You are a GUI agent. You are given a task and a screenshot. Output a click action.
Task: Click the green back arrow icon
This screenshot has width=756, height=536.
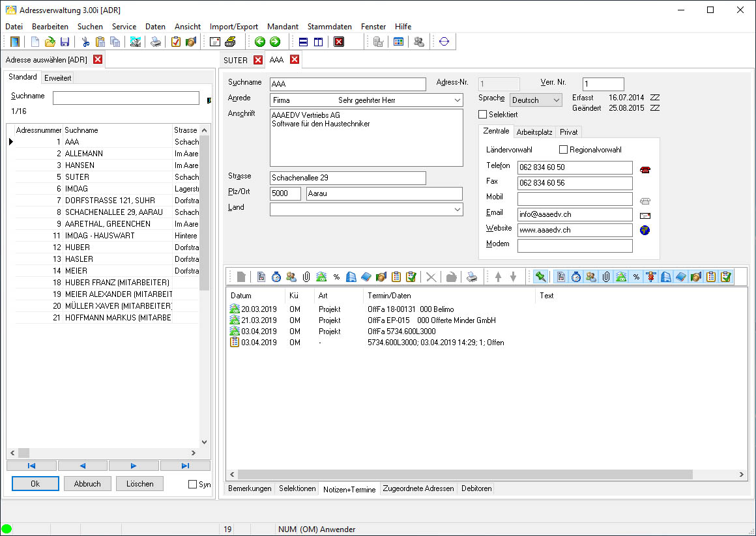(x=260, y=42)
